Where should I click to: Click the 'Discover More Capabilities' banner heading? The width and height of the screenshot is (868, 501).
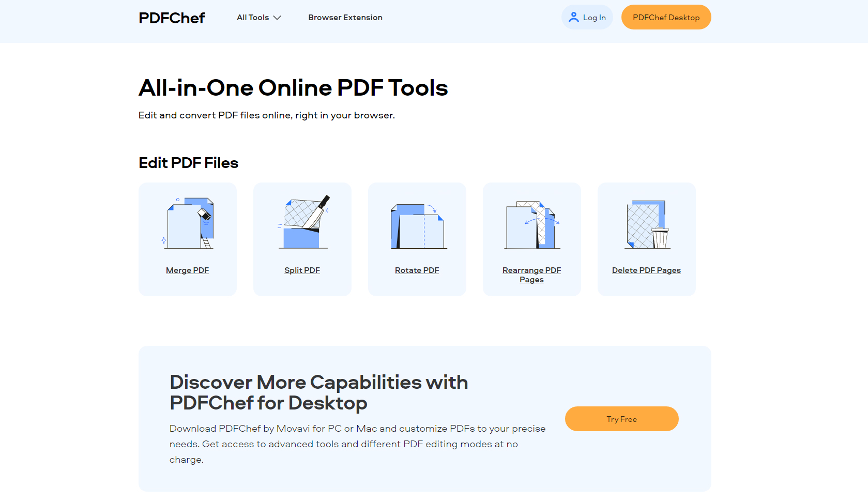[319, 392]
